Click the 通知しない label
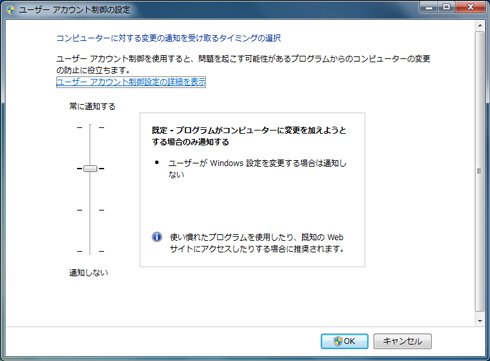 click(89, 273)
